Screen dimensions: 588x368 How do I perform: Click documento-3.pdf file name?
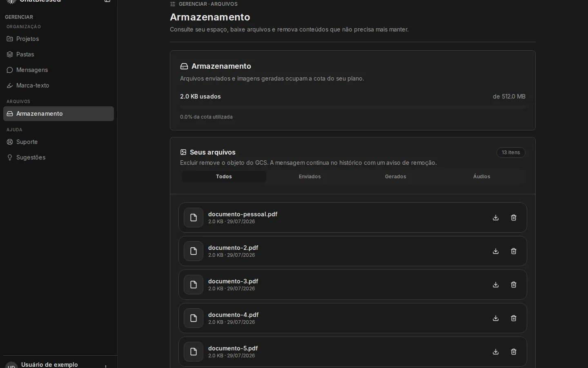click(233, 281)
